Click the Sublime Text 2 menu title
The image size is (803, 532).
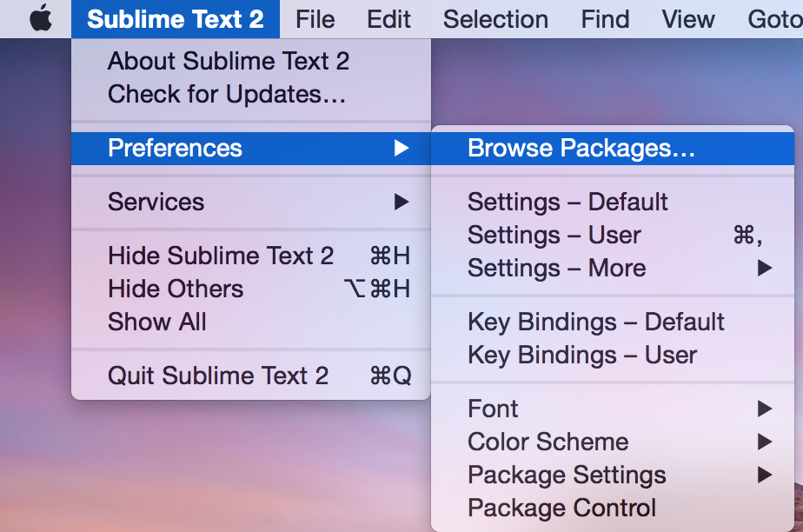click(176, 19)
